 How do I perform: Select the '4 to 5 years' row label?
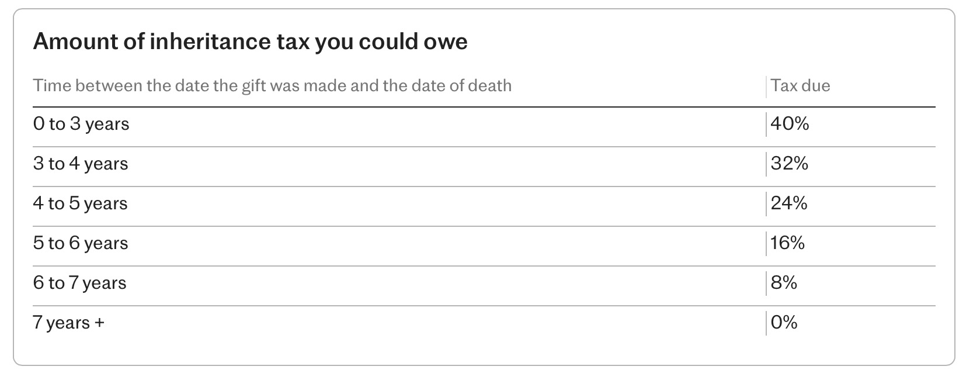tap(81, 203)
